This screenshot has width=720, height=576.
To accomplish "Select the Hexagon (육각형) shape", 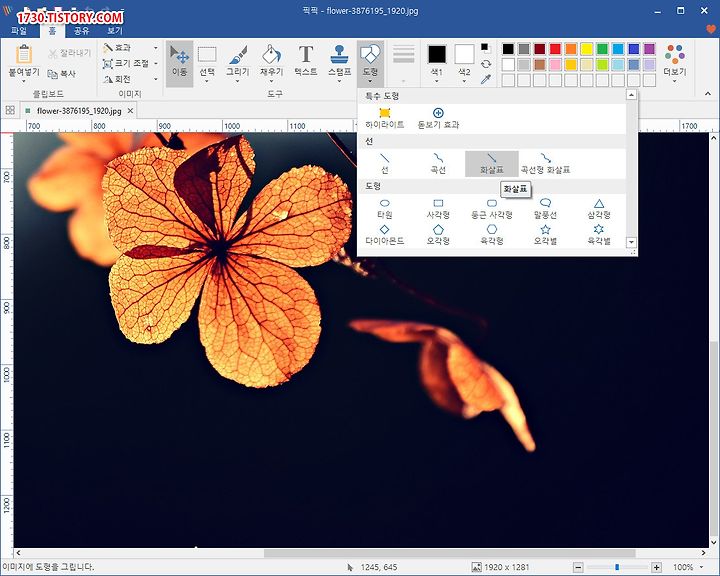I will (x=492, y=235).
